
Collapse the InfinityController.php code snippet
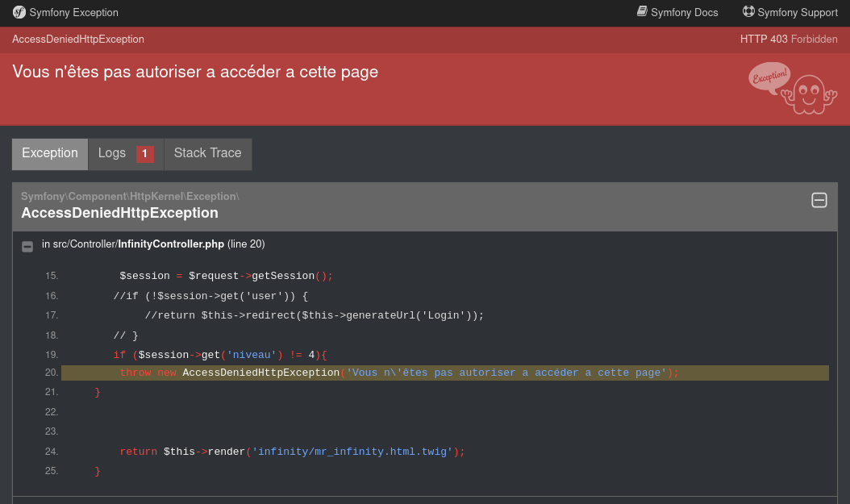[27, 246]
